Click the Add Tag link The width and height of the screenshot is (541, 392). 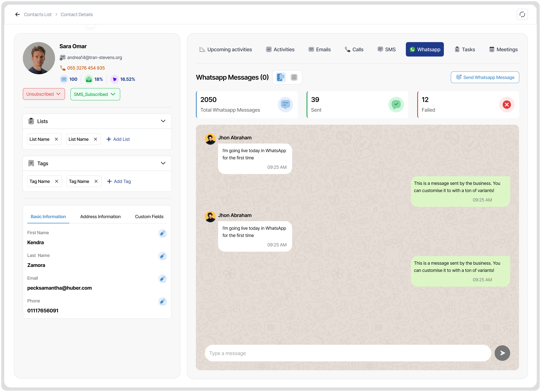coord(119,181)
